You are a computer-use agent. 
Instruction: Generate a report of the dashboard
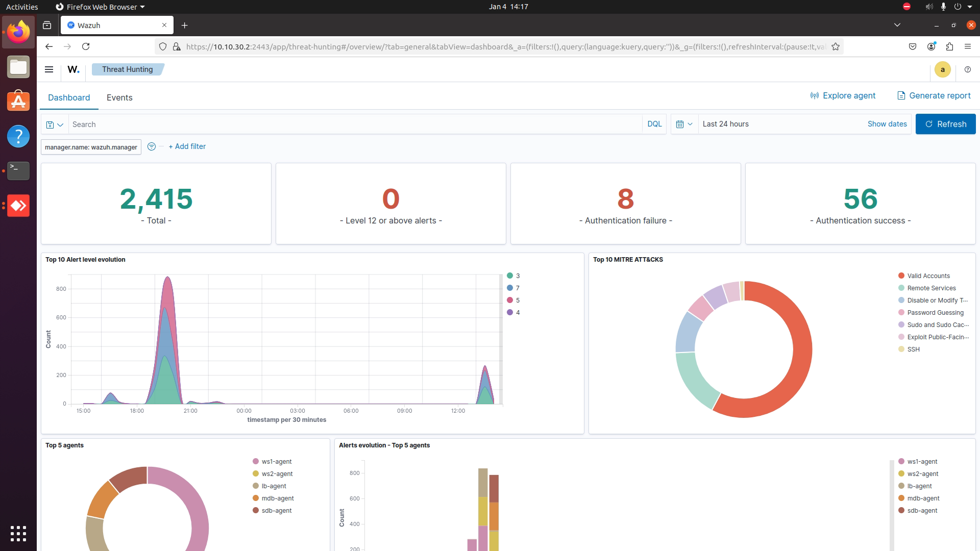click(934, 95)
